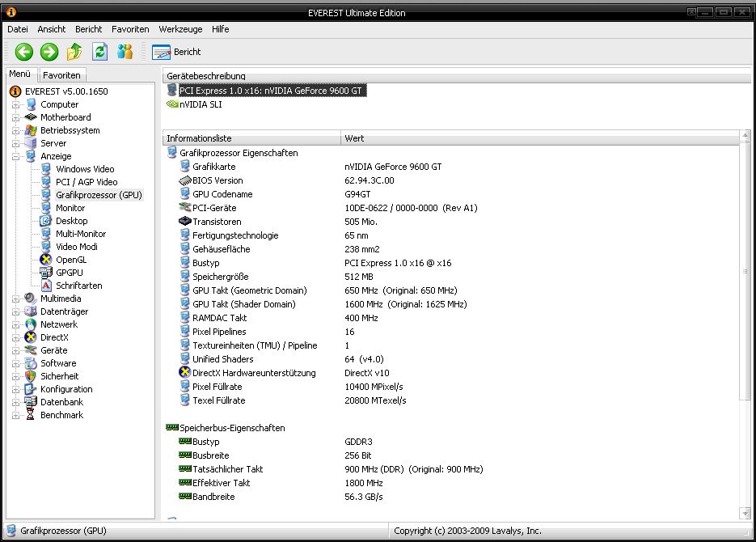The image size is (756, 542).
Task: Click the green Forward arrow toolbar icon
Action: (x=49, y=52)
